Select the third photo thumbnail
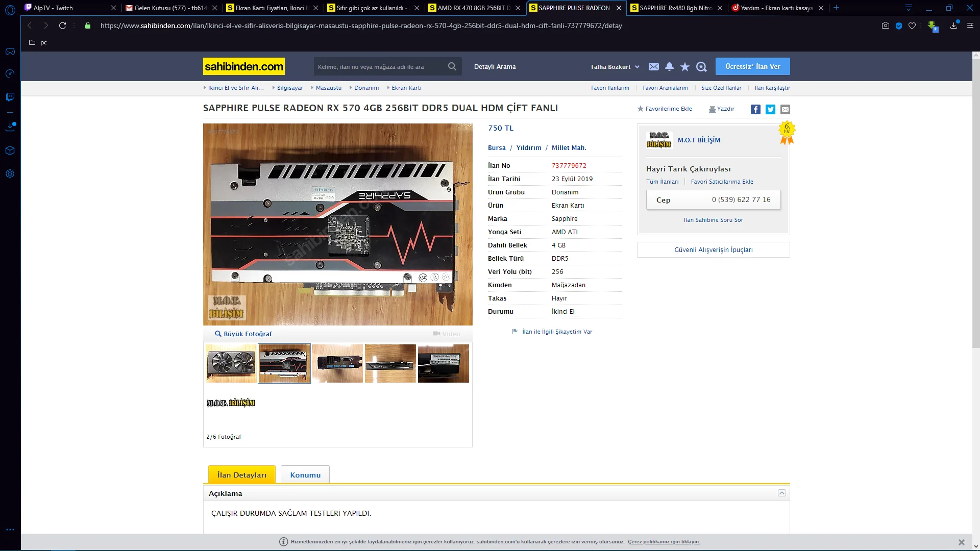This screenshot has width=980, height=551. tap(337, 363)
